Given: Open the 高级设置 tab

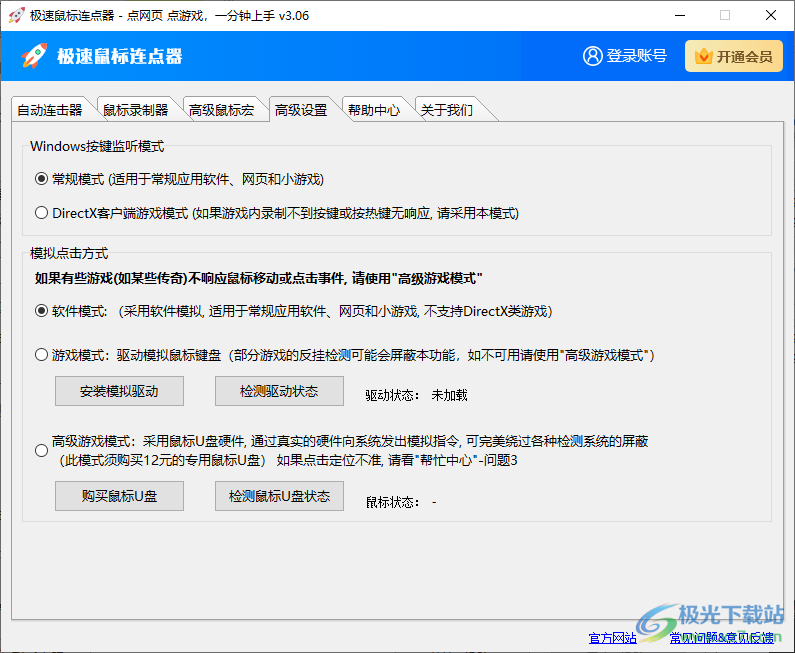Looking at the screenshot, I should point(301,110).
